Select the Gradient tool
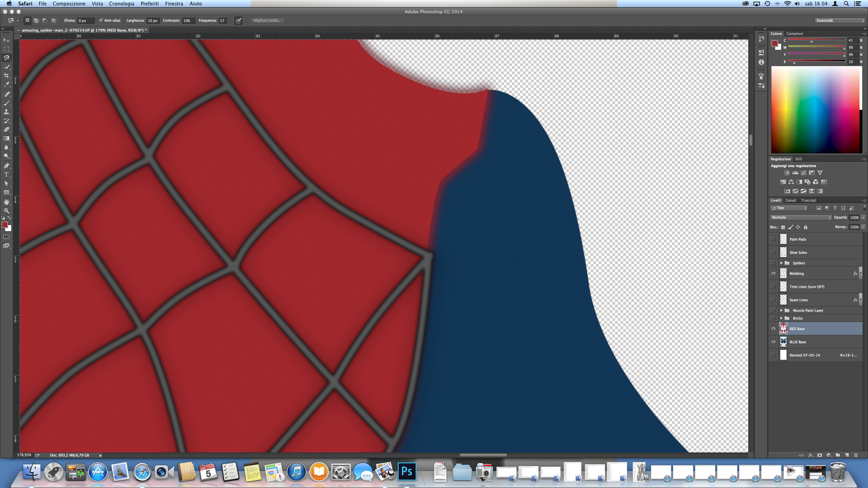The height and width of the screenshot is (488, 868). coord(6,138)
